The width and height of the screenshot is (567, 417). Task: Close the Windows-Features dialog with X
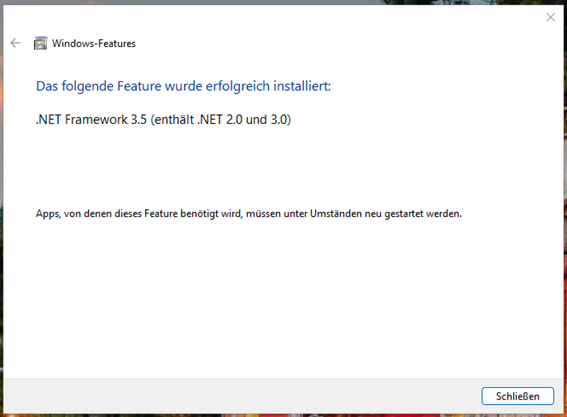550,17
